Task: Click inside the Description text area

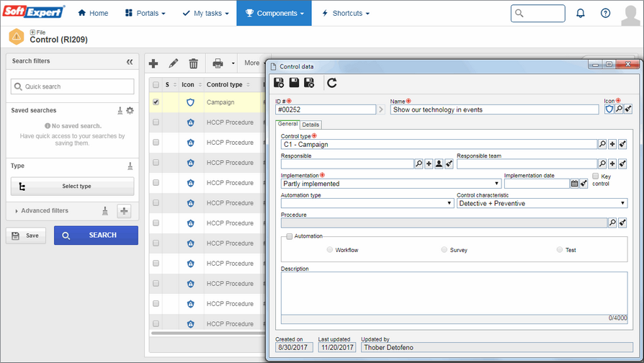Action: pos(454,294)
